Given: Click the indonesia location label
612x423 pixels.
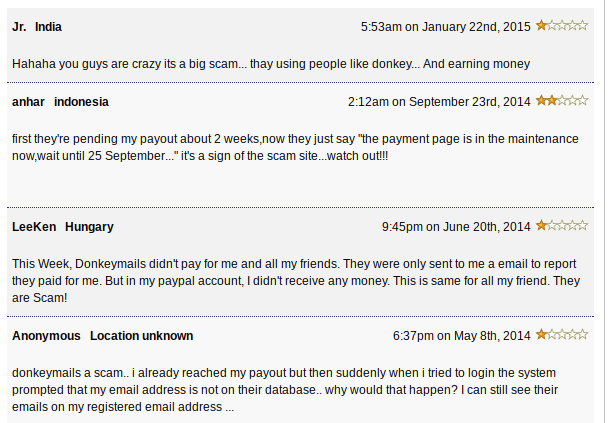Looking at the screenshot, I should coord(81,102).
